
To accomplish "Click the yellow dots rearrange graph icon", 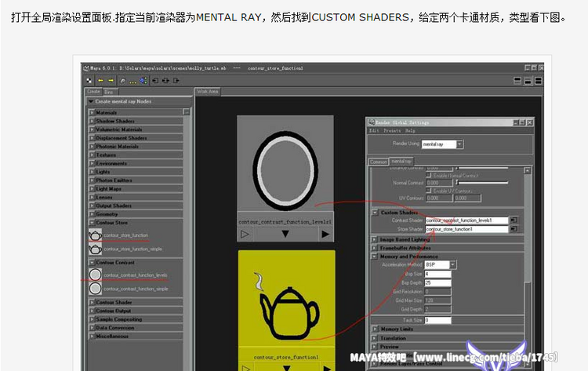I will pos(132,81).
